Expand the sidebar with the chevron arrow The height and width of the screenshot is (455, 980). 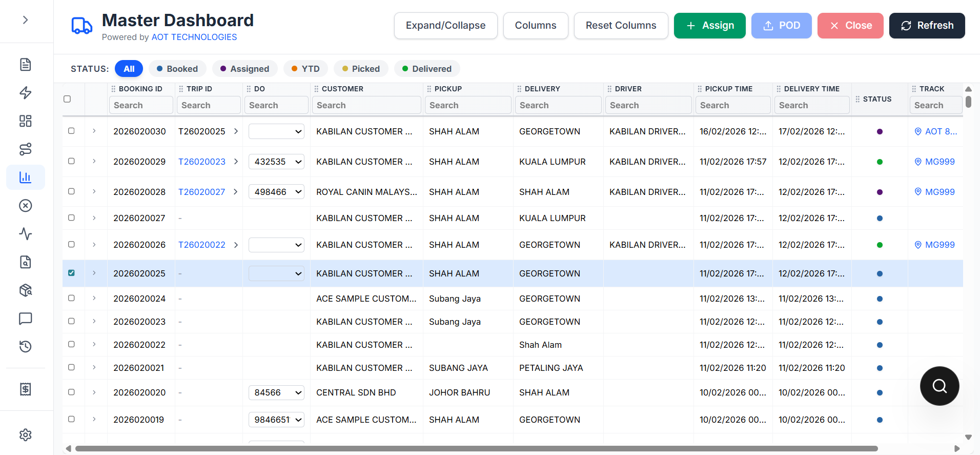pyautogui.click(x=26, y=20)
